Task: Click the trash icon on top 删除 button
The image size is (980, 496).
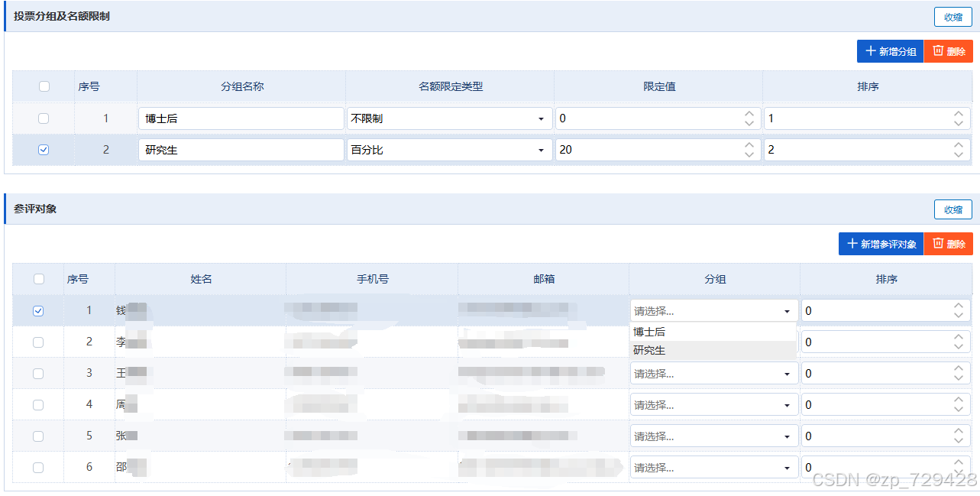Action: point(935,50)
